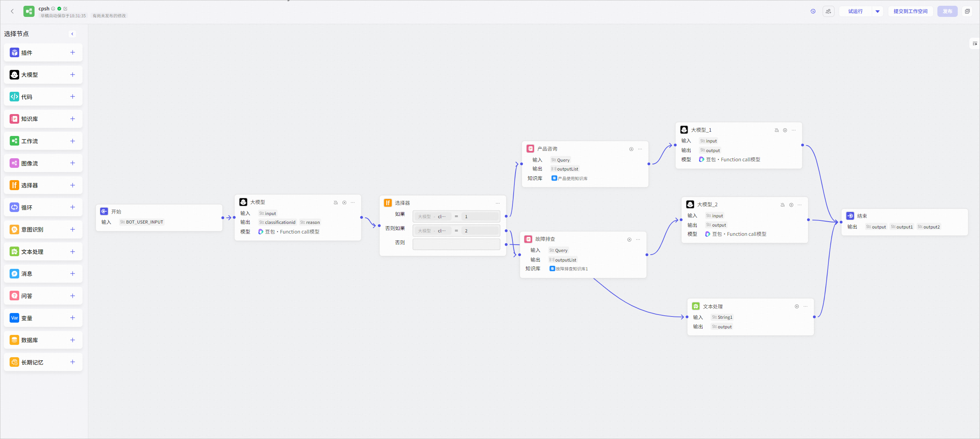The width and height of the screenshot is (980, 439).
Task: Open 文本处理 canvas node more options menu
Action: tap(805, 306)
